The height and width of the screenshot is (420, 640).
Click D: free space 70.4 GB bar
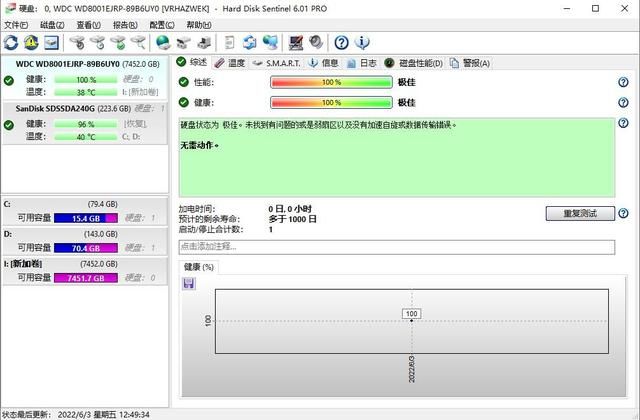86,248
